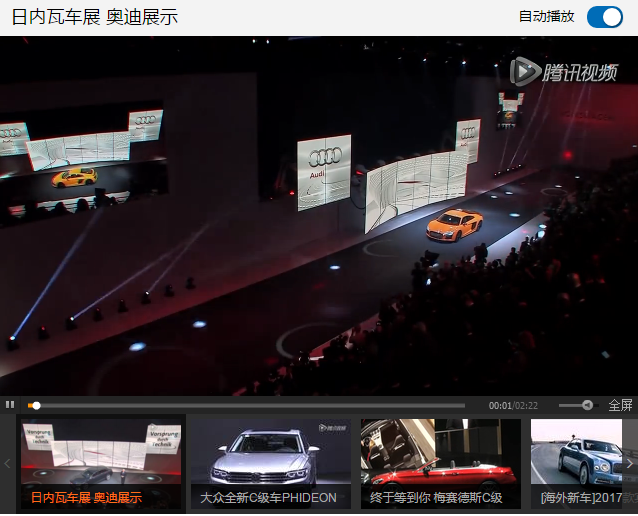Click the 全屏 fullscreen button
Image resolution: width=638 pixels, height=516 pixels.
click(x=620, y=405)
